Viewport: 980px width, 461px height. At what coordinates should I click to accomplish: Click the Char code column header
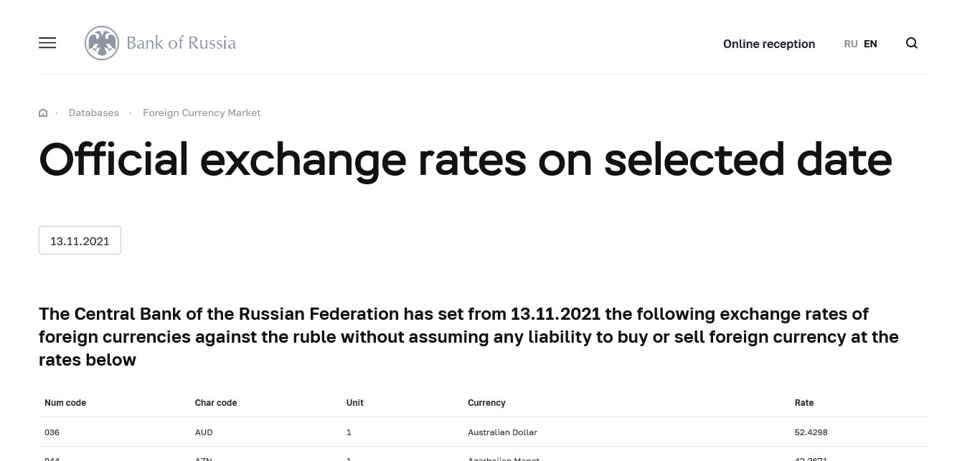tap(216, 403)
